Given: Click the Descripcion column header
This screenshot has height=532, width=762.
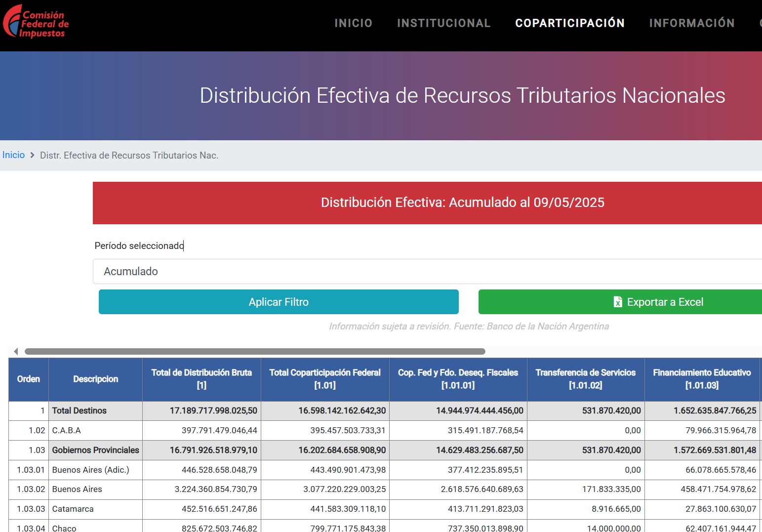Looking at the screenshot, I should (95, 379).
